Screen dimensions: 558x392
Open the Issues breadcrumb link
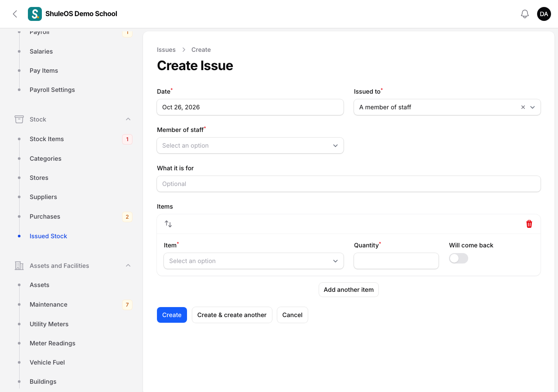coord(166,50)
